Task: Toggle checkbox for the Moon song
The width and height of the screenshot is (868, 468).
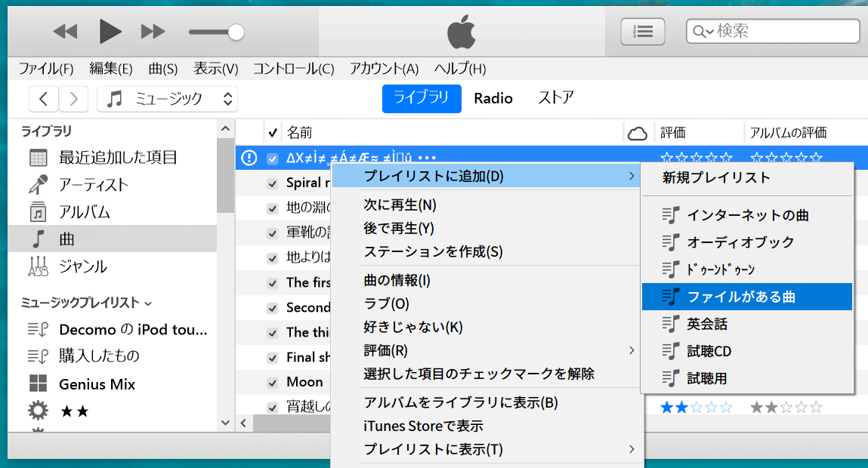Action: click(273, 382)
